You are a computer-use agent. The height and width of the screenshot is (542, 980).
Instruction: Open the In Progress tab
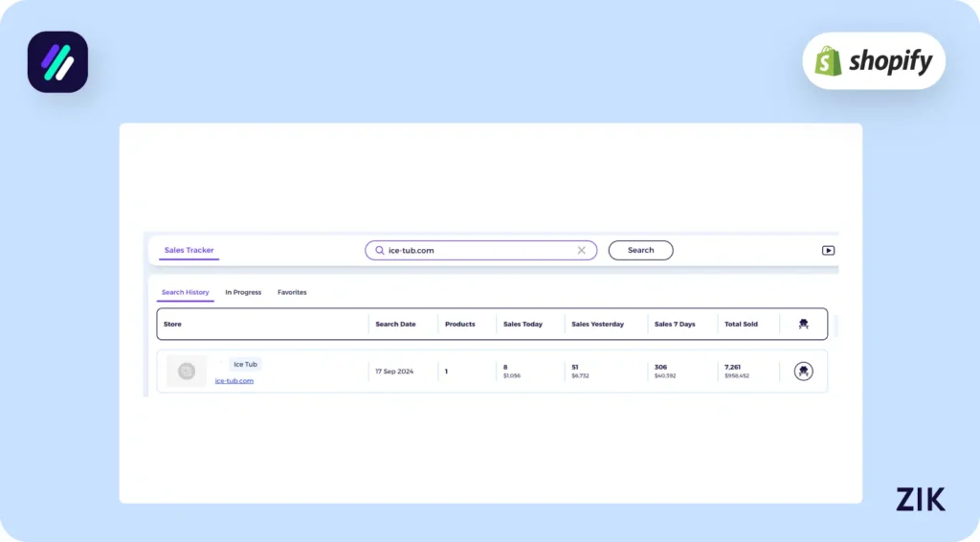[243, 292]
